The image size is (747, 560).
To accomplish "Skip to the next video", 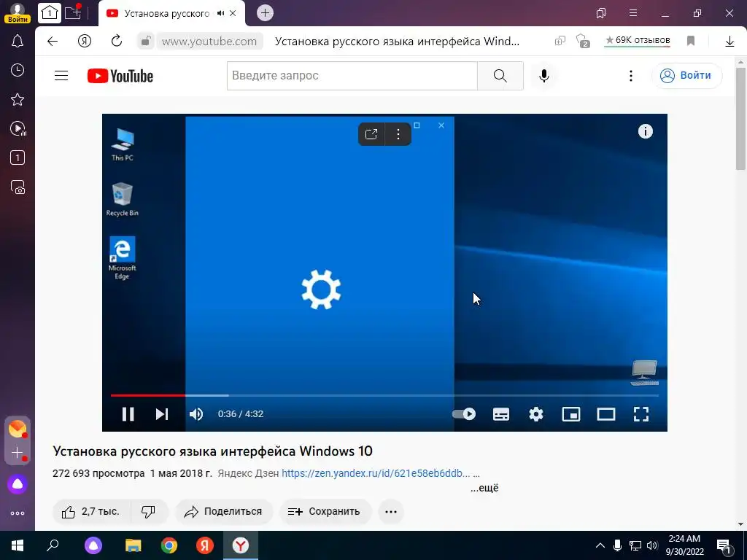I will pos(162,414).
